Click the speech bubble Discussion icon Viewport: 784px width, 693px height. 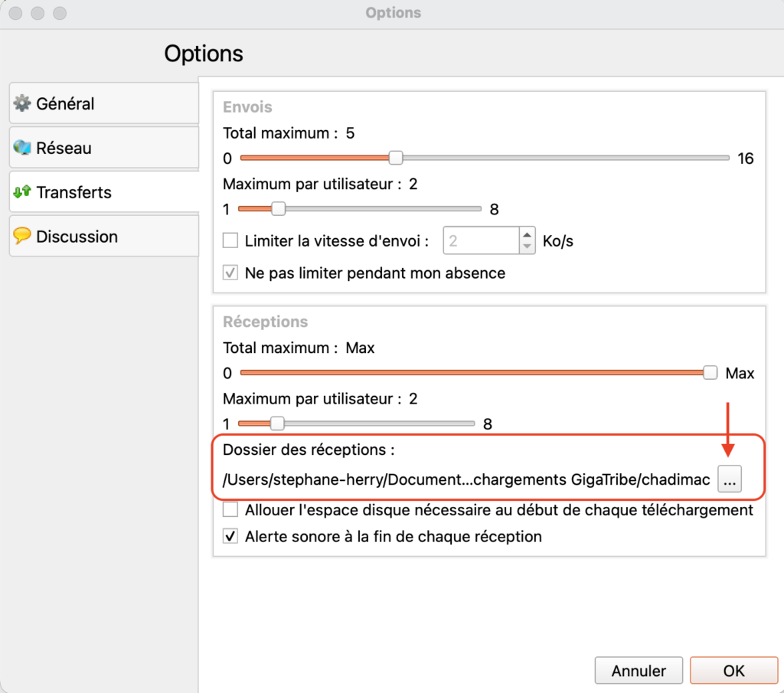tap(22, 237)
